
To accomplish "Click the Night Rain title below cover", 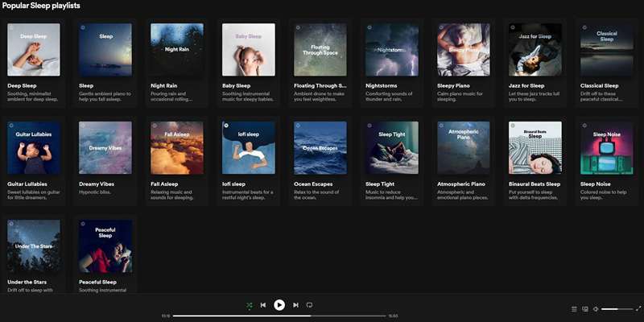I will 164,86.
